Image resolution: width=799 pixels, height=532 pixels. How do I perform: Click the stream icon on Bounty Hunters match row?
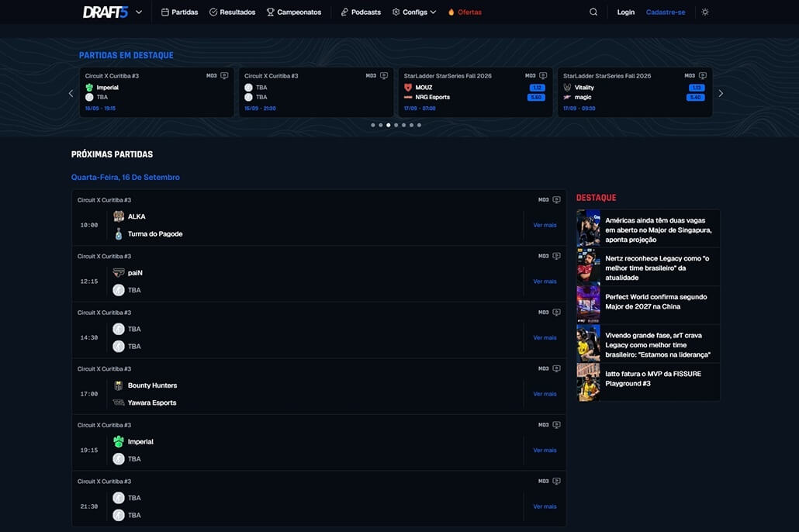(556, 368)
